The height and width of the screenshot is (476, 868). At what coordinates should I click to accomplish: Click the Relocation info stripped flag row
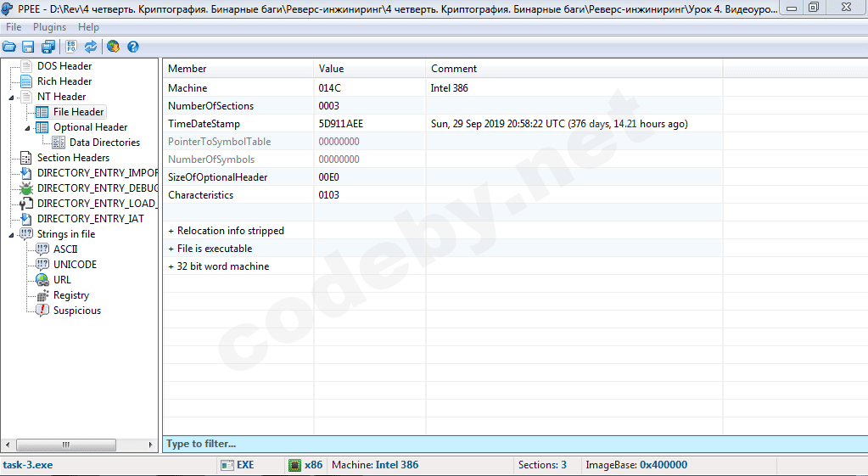pyautogui.click(x=226, y=231)
